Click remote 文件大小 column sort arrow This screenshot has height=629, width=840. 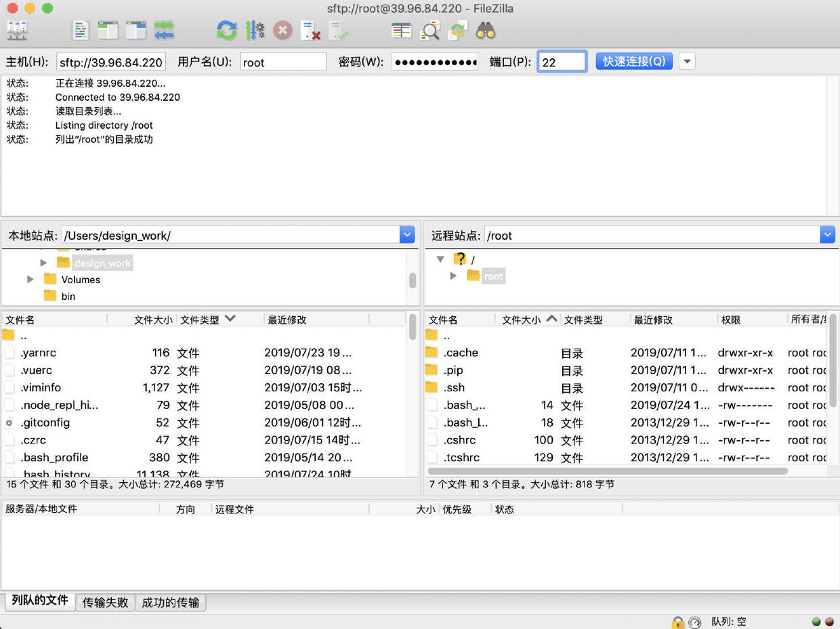pyautogui.click(x=552, y=318)
